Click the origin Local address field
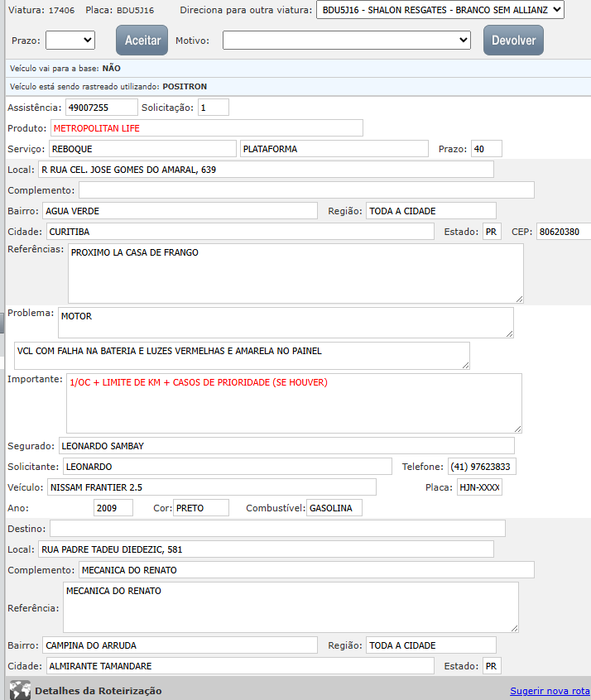Image resolution: width=591 pixels, height=700 pixels. coord(265,170)
